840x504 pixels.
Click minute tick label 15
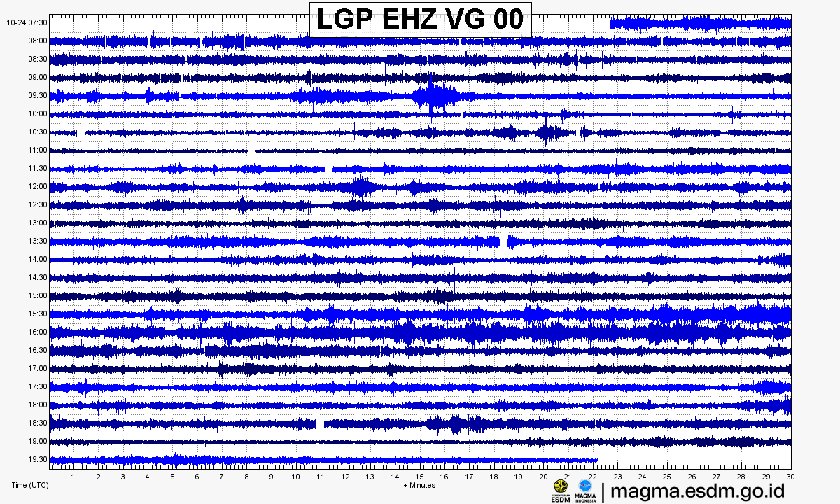[420, 477]
